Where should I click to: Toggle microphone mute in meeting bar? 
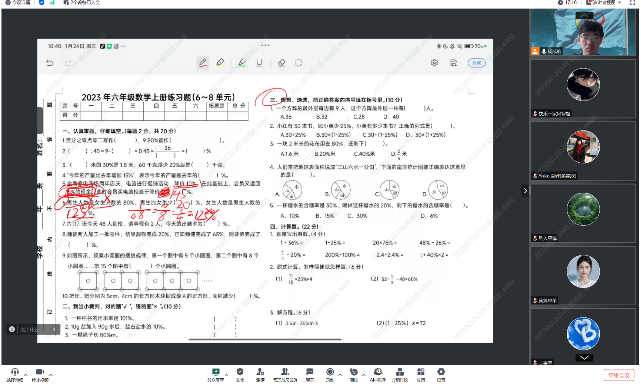[x=15, y=374]
